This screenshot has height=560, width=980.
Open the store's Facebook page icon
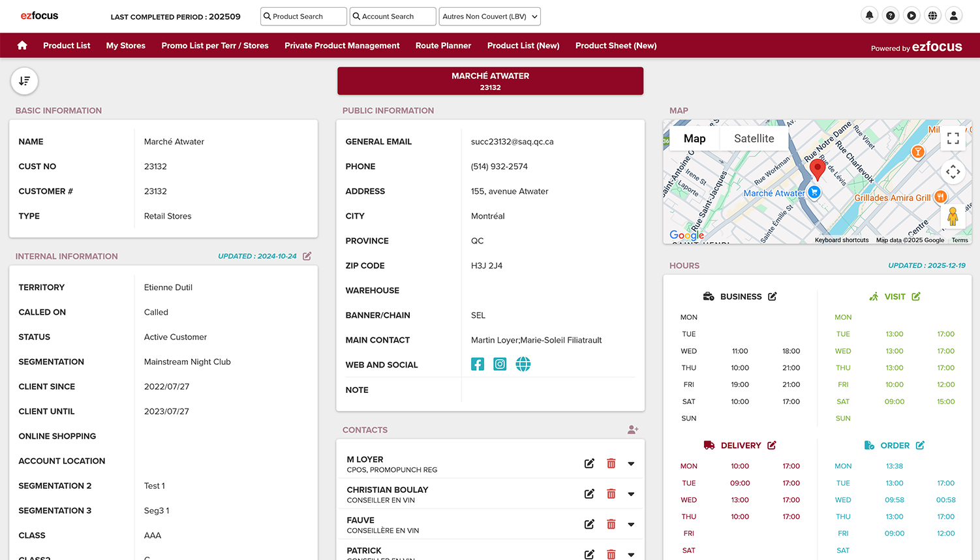coord(478,364)
